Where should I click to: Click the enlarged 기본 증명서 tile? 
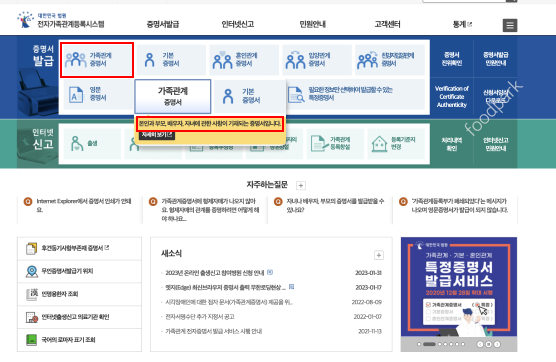pos(250,96)
